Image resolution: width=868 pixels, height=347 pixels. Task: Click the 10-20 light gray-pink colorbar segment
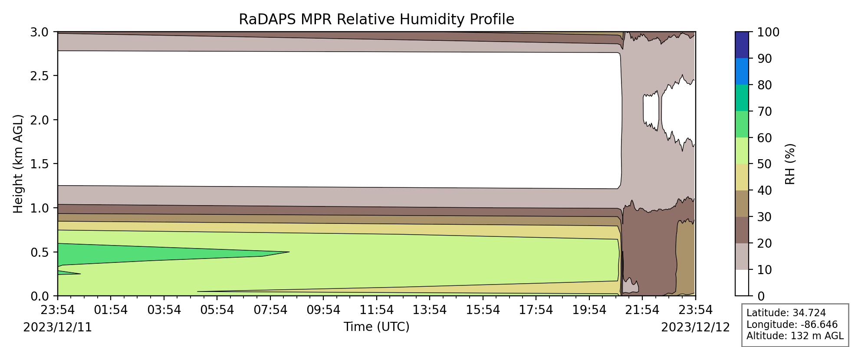pos(742,256)
